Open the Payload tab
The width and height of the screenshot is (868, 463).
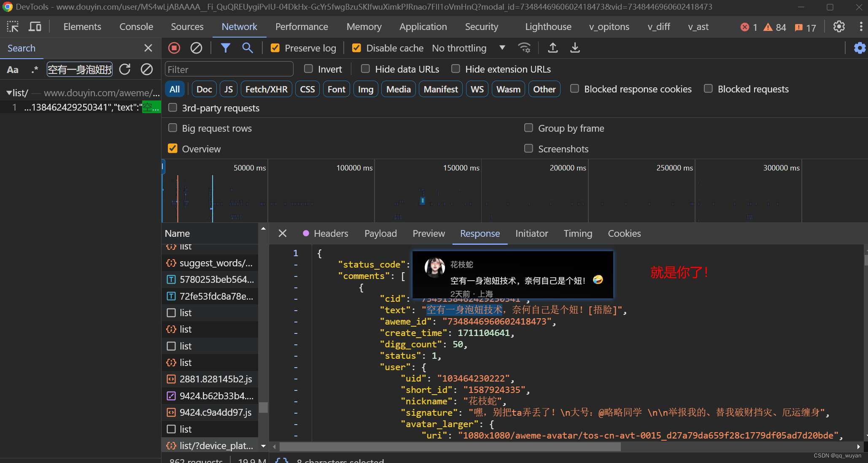380,233
